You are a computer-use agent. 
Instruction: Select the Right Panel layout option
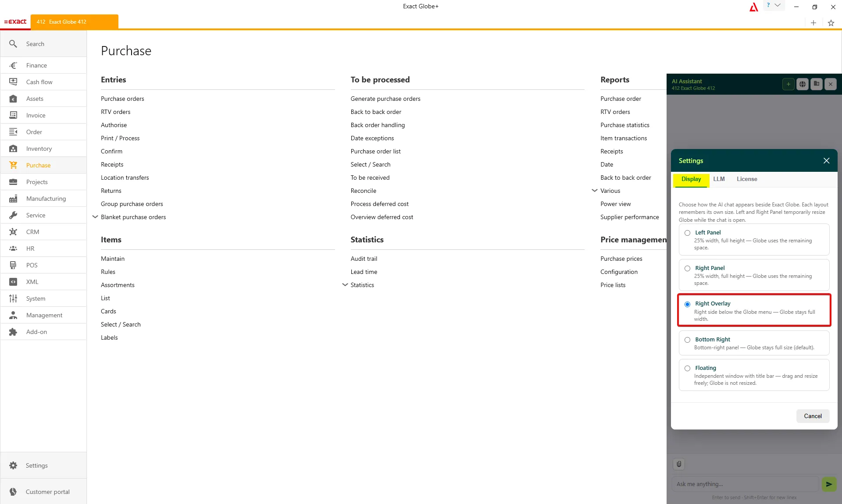coord(754,275)
